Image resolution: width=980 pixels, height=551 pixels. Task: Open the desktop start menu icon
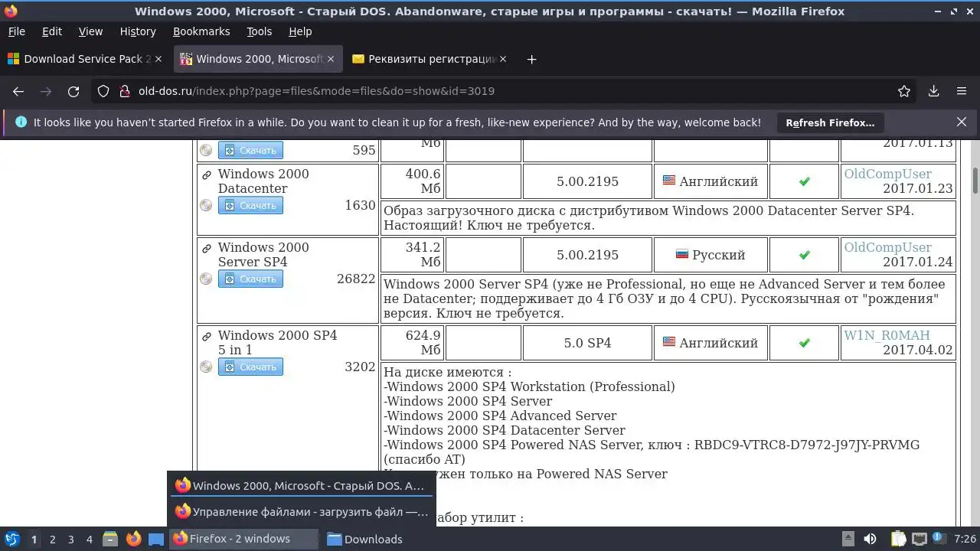tap(11, 539)
